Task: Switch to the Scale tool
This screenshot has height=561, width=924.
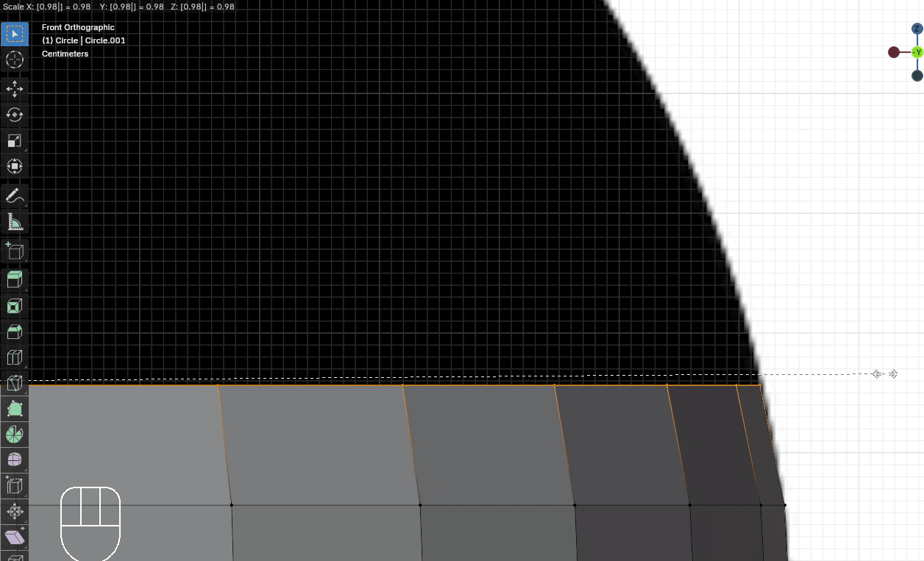Action: point(15,140)
